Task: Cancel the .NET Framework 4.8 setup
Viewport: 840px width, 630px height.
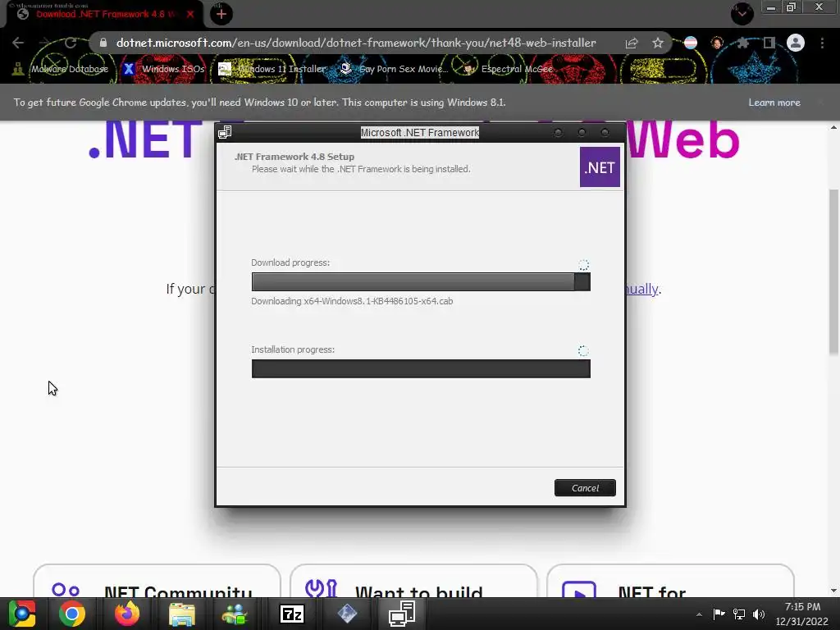Action: (585, 487)
